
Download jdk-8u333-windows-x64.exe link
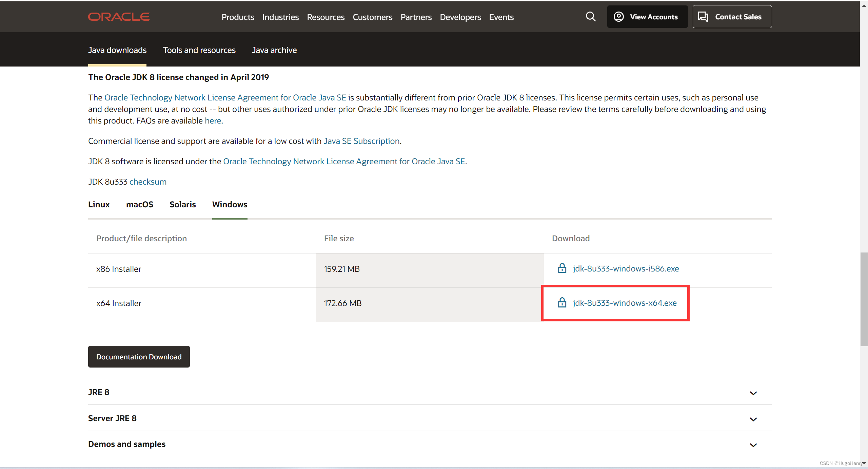pos(625,303)
